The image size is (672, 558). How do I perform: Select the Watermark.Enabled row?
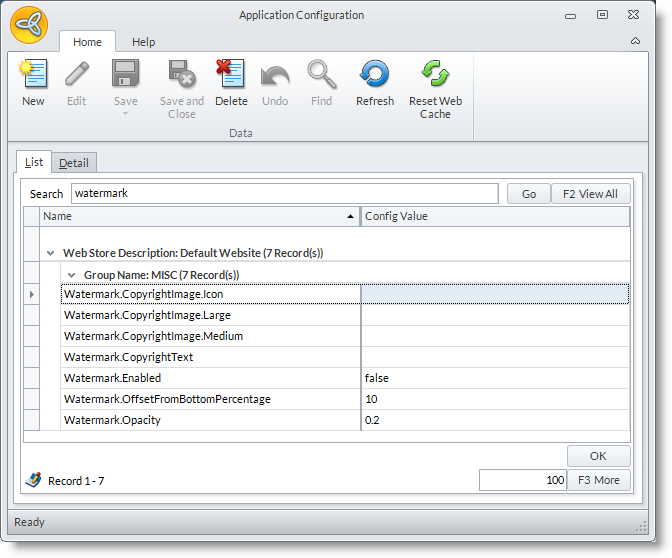tap(210, 378)
